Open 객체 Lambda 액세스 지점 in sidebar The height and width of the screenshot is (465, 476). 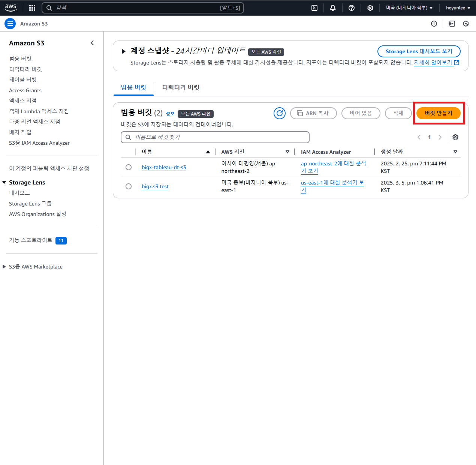[39, 111]
